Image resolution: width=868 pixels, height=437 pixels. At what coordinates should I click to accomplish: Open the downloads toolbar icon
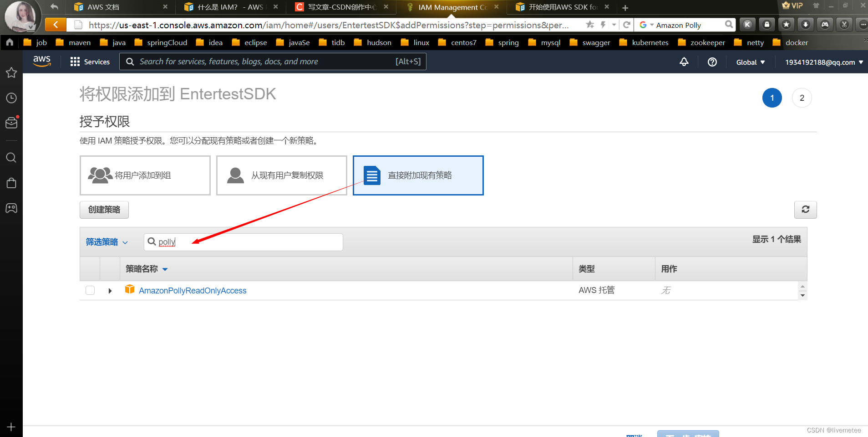(x=806, y=25)
